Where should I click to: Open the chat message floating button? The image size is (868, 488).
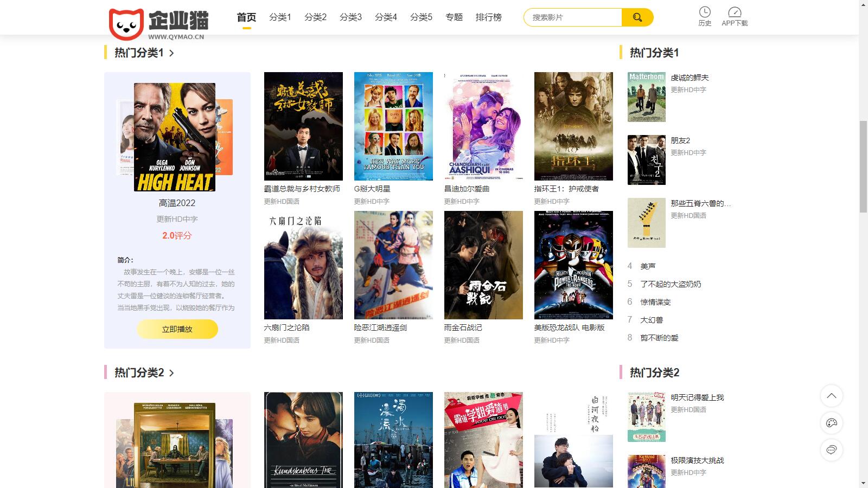coord(832,450)
